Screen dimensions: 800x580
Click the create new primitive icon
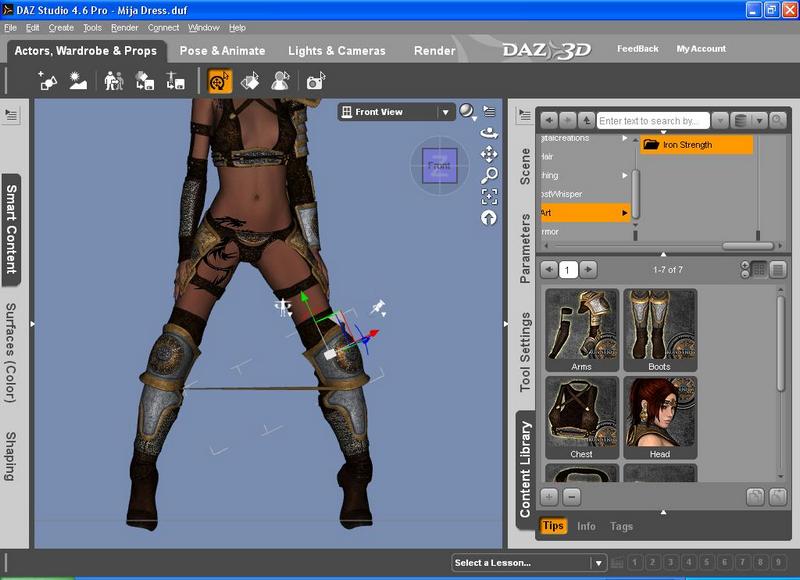(47, 81)
